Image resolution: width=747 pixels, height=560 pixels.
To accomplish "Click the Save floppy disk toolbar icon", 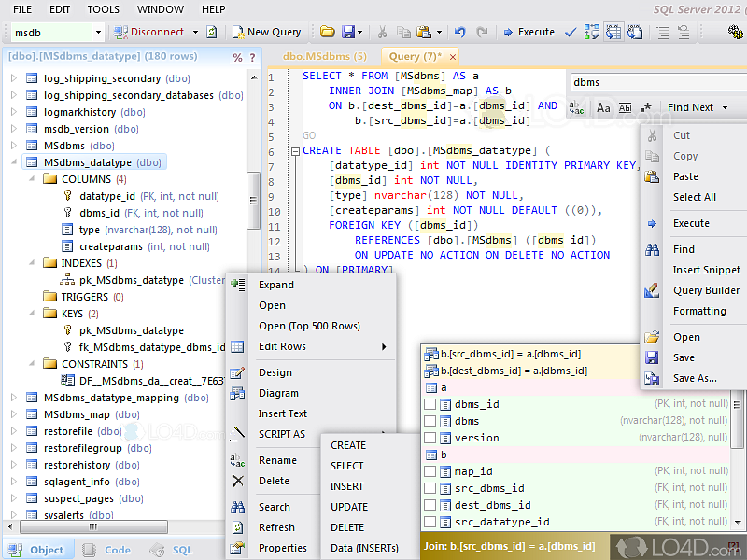I will 348,32.
